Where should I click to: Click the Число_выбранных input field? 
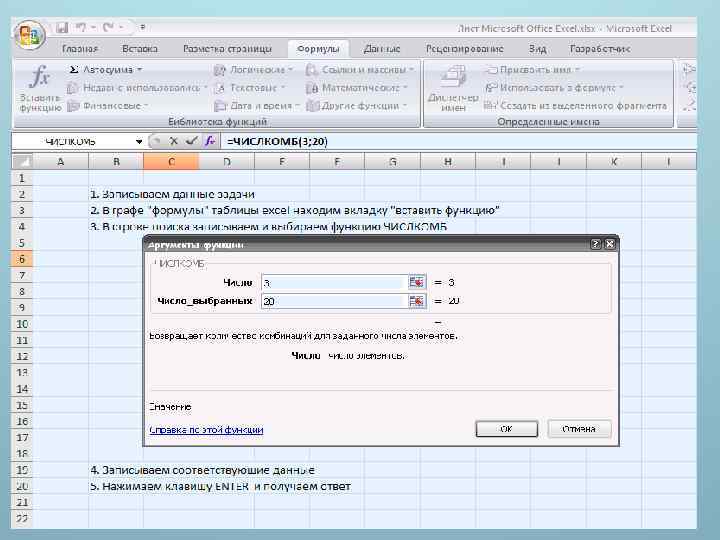[x=334, y=301]
